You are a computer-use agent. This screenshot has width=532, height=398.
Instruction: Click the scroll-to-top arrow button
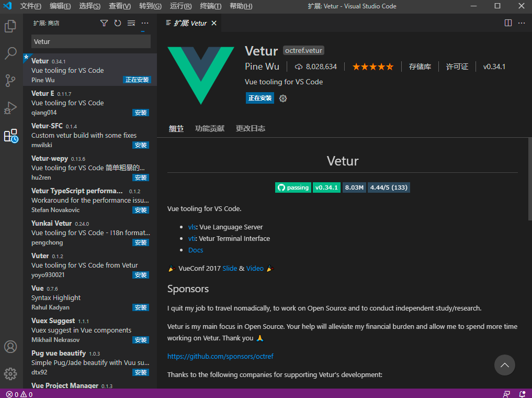[x=504, y=365]
